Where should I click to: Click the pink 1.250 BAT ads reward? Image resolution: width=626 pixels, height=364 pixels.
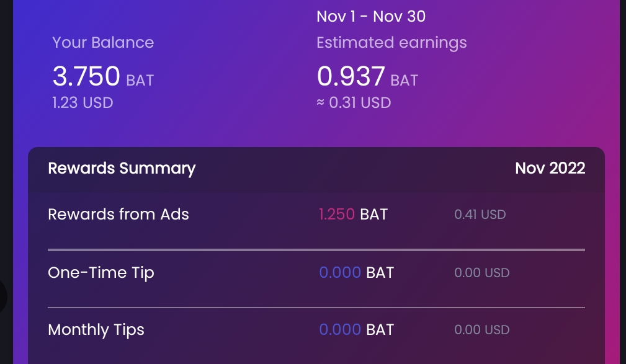[353, 215]
